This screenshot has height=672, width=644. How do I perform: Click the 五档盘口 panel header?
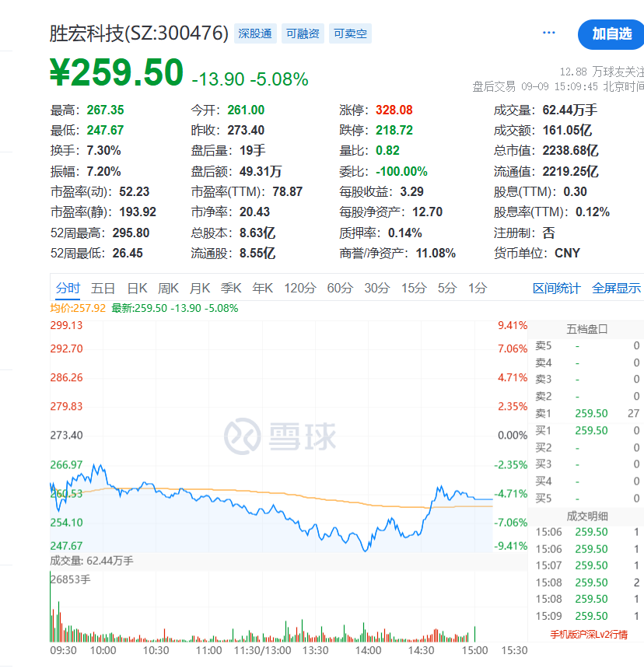[586, 329]
